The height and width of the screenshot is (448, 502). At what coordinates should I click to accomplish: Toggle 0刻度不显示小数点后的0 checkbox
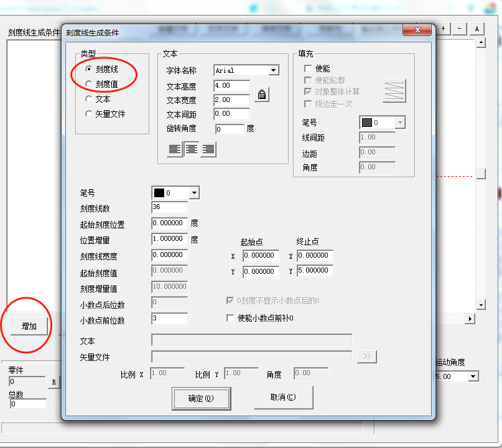point(230,301)
